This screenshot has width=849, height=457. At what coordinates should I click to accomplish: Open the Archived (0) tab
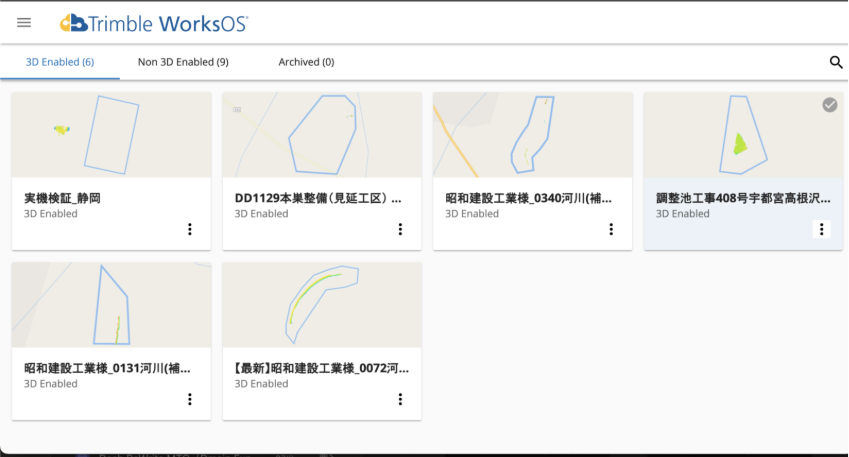point(306,62)
